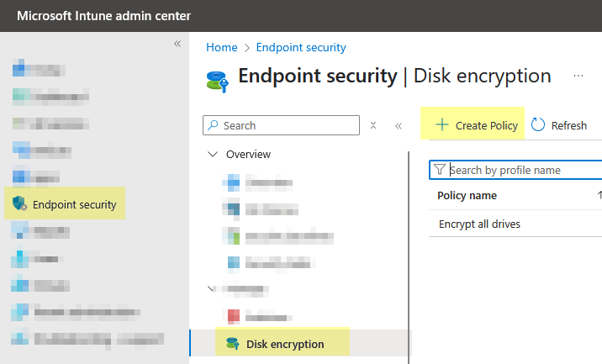Click the plus icon beside Create Policy
Viewport: 602px width, 364px height.
click(442, 124)
